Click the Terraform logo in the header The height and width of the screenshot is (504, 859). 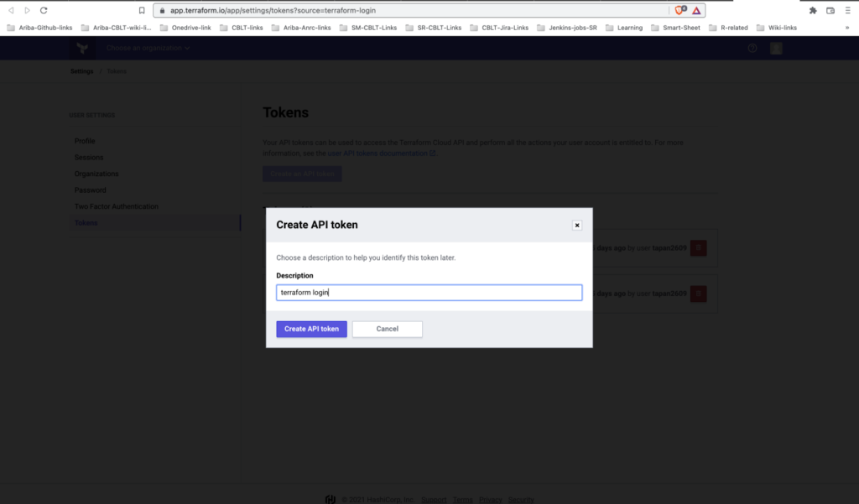tap(82, 48)
